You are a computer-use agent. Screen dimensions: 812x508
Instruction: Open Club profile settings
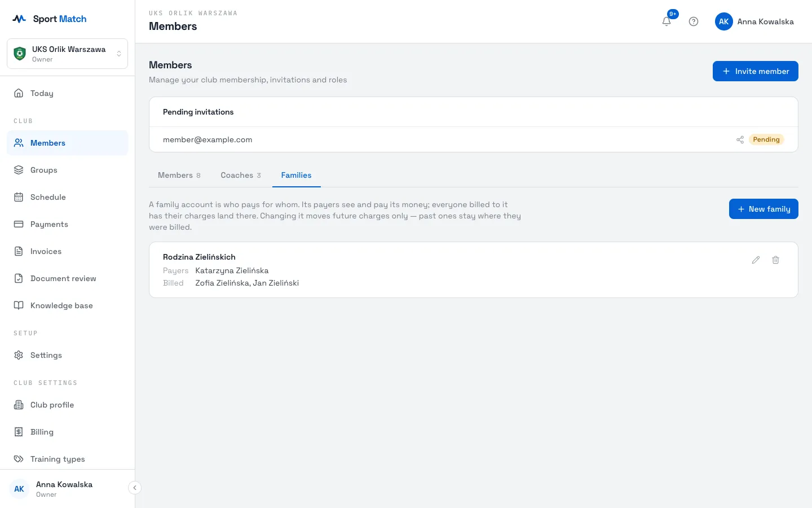[67, 405]
